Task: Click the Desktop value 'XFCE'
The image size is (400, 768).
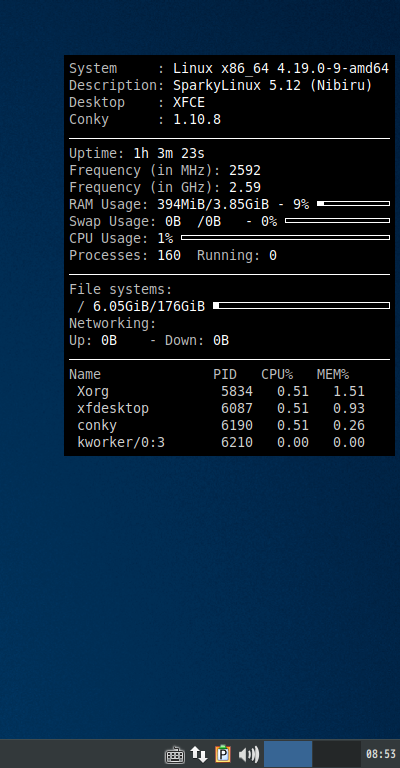Action: (x=189, y=102)
